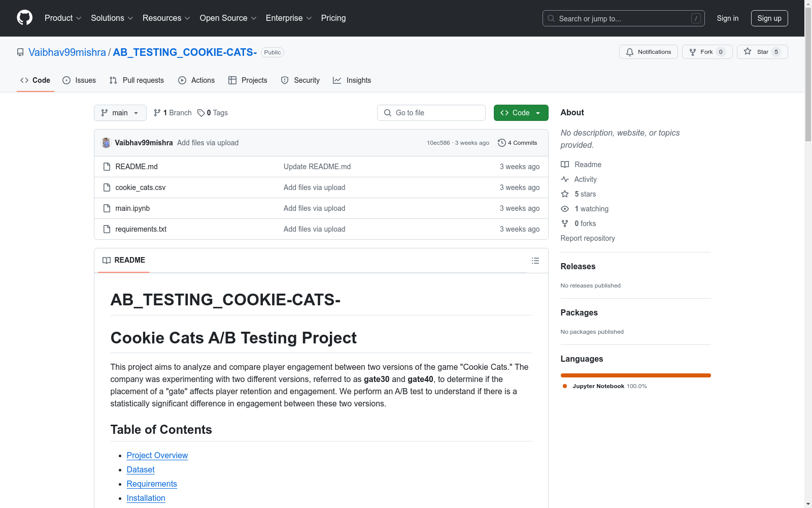Open the Project Overview contents link
This screenshot has height=508, width=812.
pyautogui.click(x=157, y=456)
